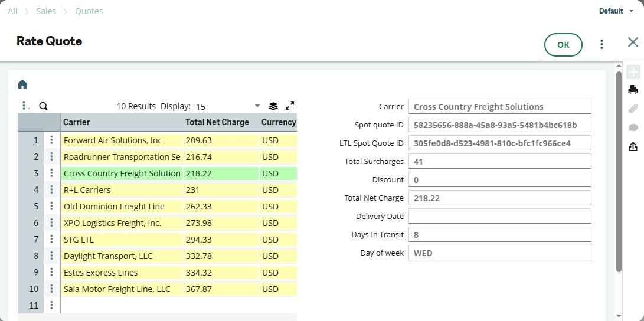The height and width of the screenshot is (321, 644).
Task: Open the grid search magnifier
Action: click(43, 106)
